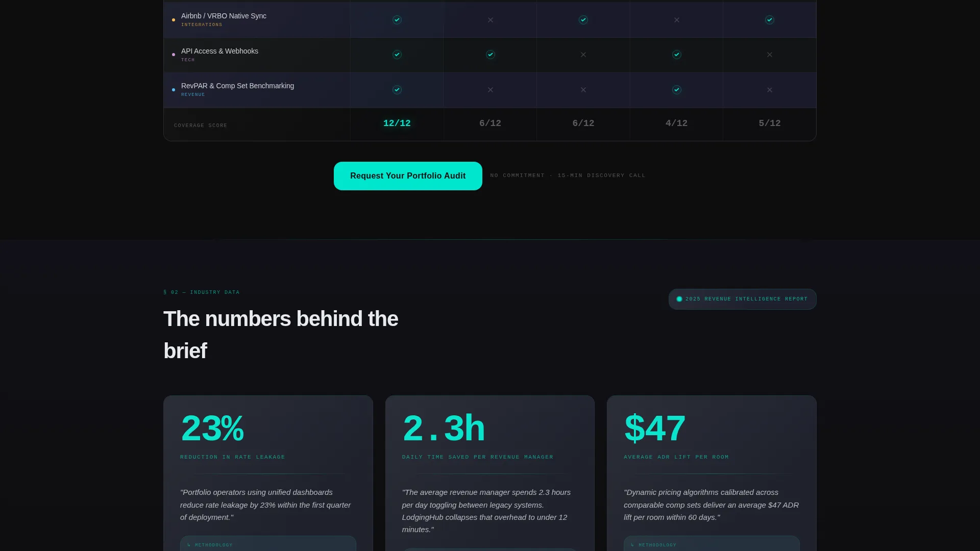Click the $47 average ADR lift figure
The height and width of the screenshot is (551, 980).
tap(655, 429)
